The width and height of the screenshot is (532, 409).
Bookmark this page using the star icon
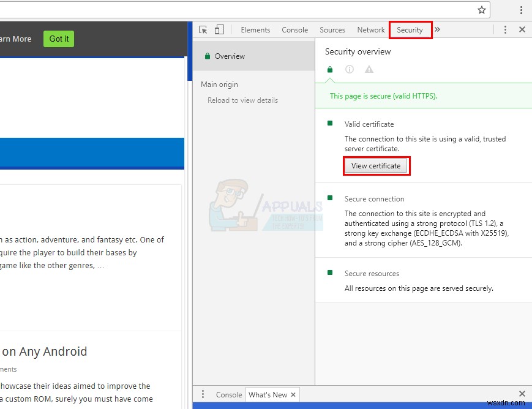tap(481, 10)
